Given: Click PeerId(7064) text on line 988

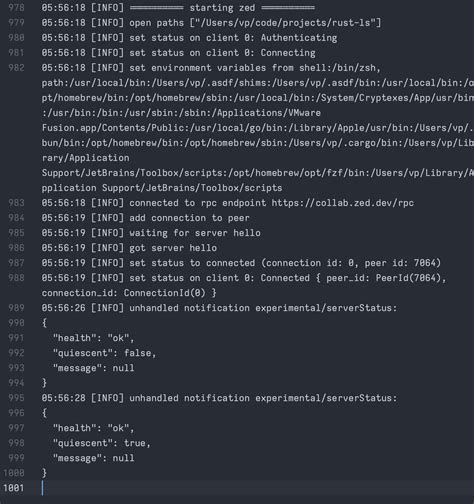Looking at the screenshot, I should click(408, 278).
